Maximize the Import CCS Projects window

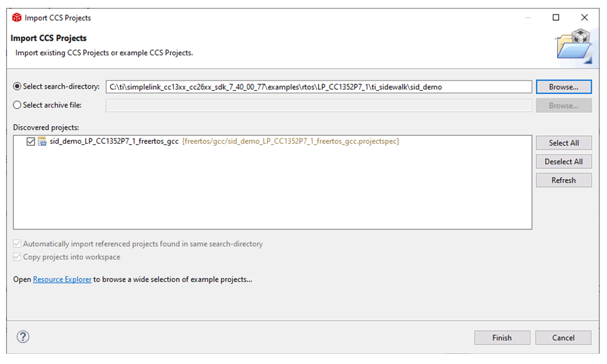coord(556,18)
